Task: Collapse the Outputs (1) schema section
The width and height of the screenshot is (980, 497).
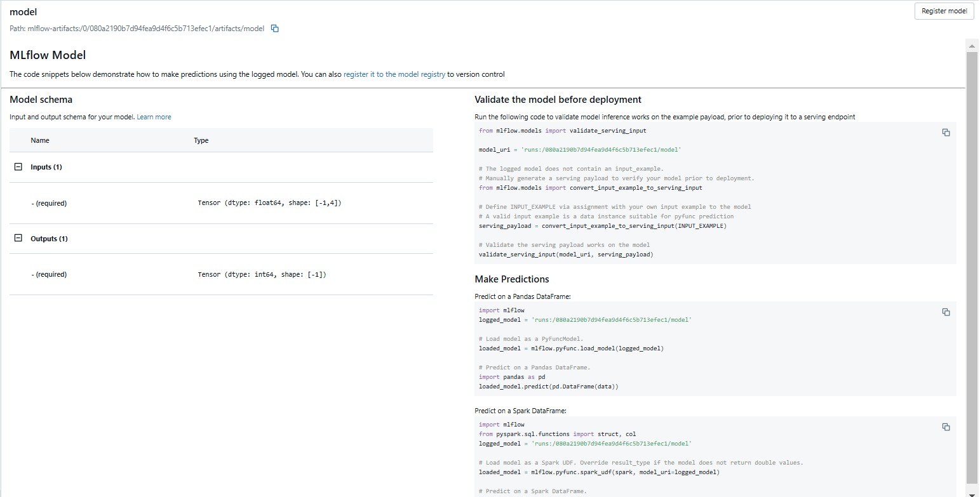Action: pyautogui.click(x=18, y=239)
